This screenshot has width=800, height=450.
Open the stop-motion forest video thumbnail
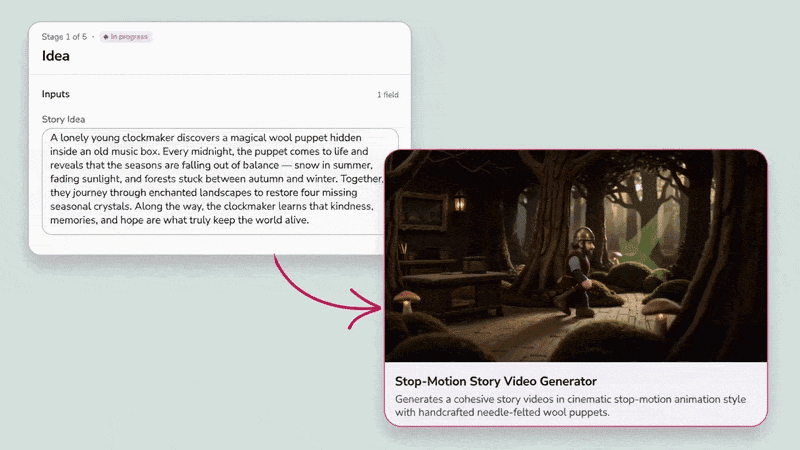(x=576, y=256)
